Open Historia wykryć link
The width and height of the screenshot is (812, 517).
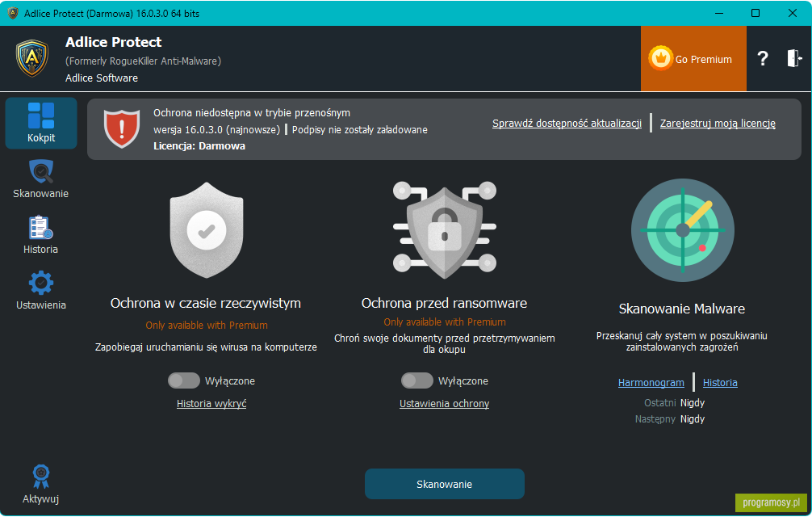click(x=211, y=404)
